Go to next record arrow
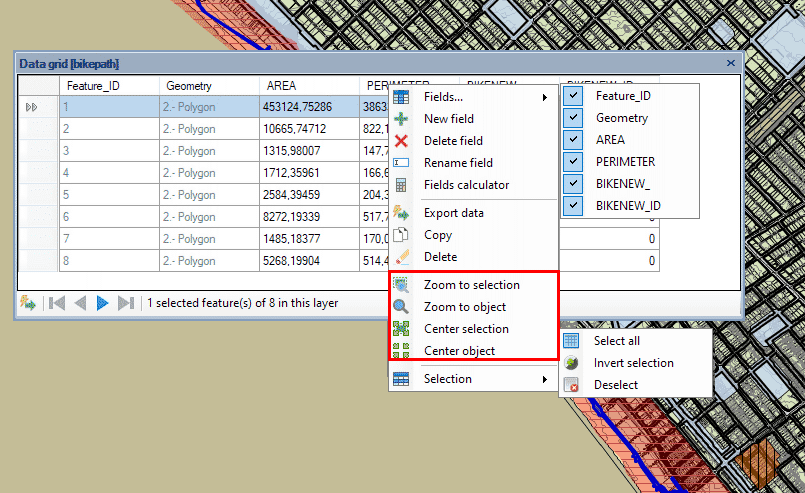This screenshot has width=805, height=493. tap(103, 303)
